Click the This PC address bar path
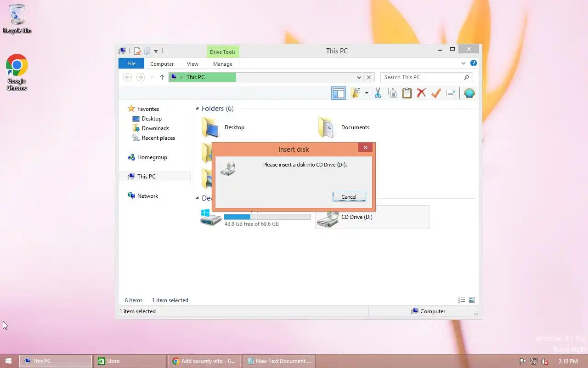 (196, 77)
